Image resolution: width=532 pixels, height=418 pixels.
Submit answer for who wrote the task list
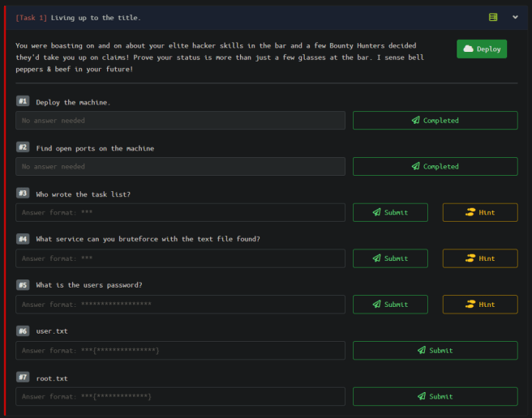[x=390, y=213]
